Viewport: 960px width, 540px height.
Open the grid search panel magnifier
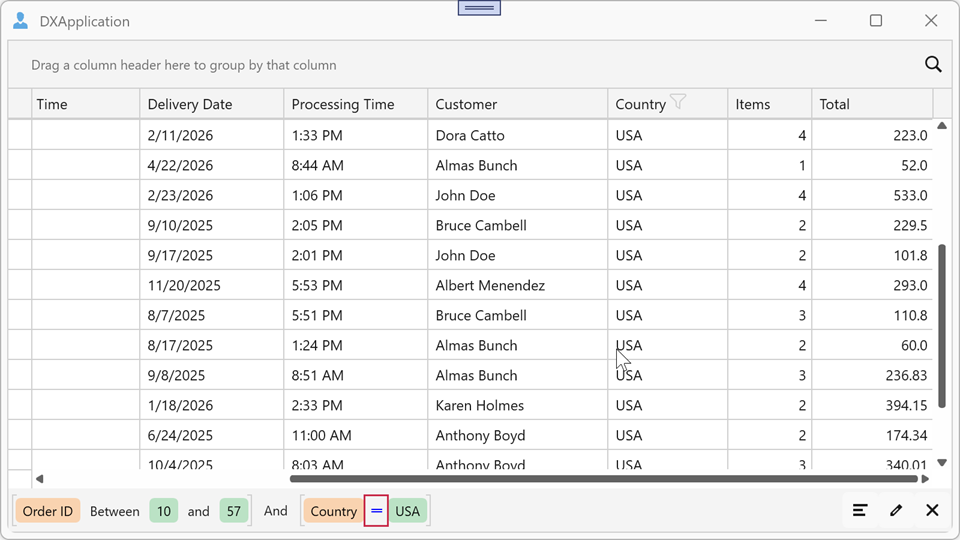point(933,64)
